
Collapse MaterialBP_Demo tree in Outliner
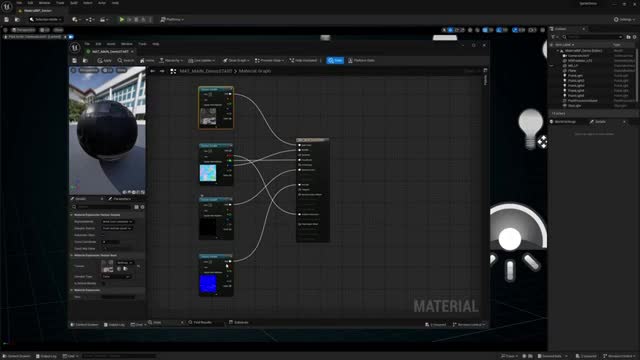558,51
